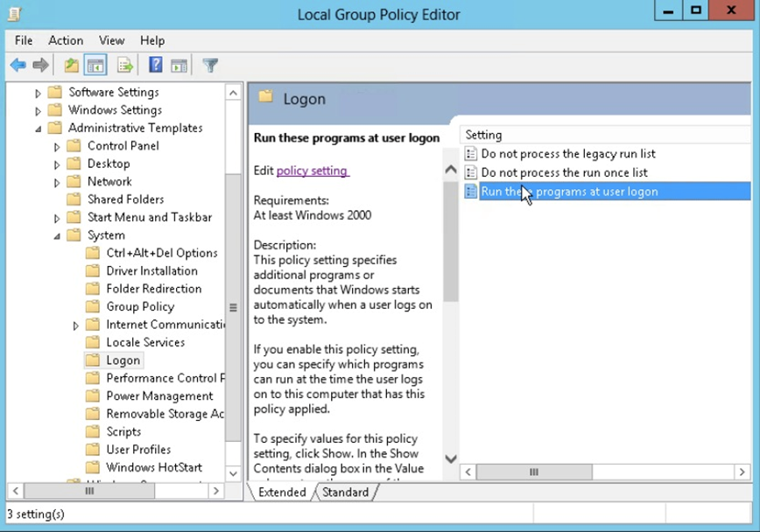Viewport: 760px width, 532px height.
Task: Click the Up One Level folder icon
Action: click(72, 65)
